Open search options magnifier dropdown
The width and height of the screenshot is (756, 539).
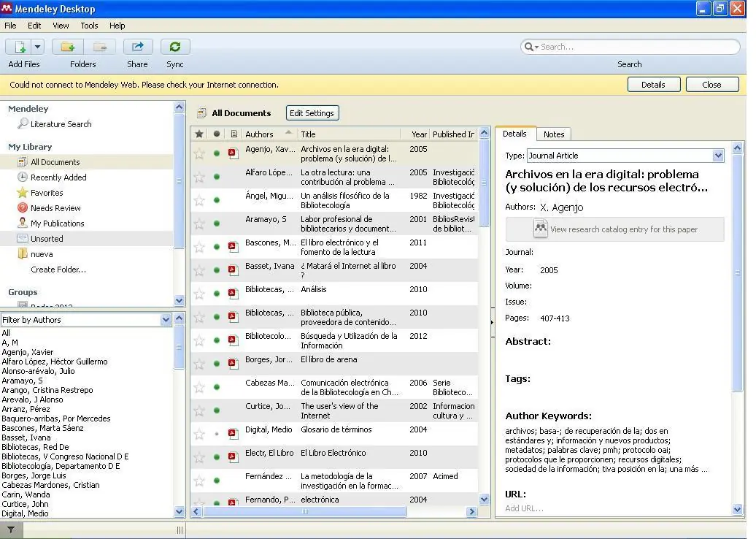click(x=531, y=47)
